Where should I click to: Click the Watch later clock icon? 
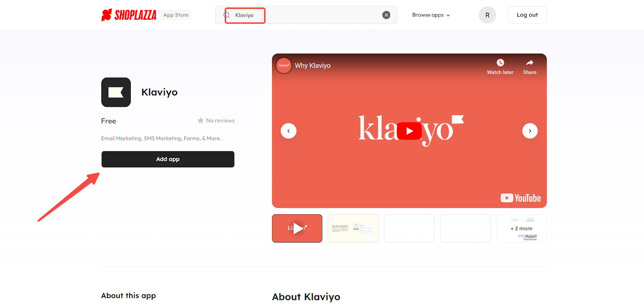[500, 63]
